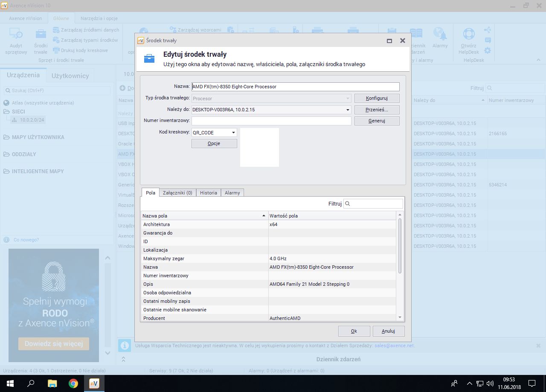Switch to the Historia tab
Image resolution: width=546 pixels, height=392 pixels.
coord(209,193)
